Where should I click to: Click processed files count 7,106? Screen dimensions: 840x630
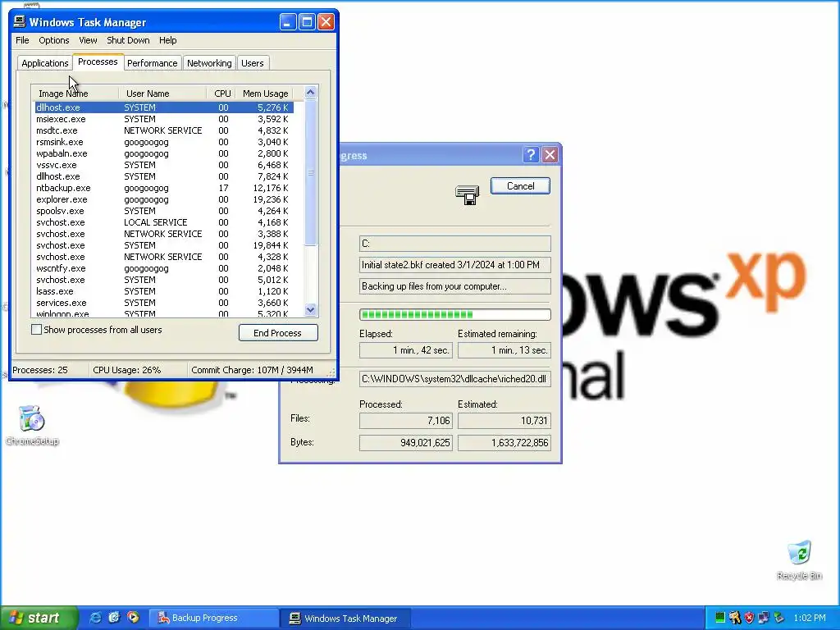coord(405,421)
